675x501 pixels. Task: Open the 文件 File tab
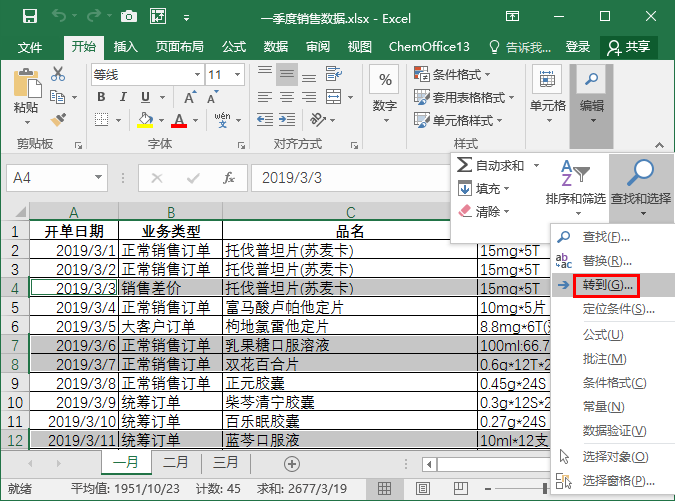[30, 47]
